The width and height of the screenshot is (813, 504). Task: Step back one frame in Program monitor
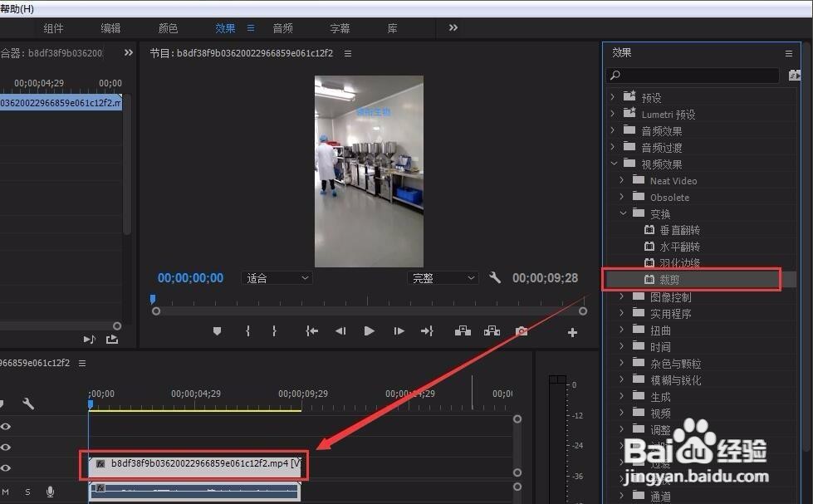[340, 330]
